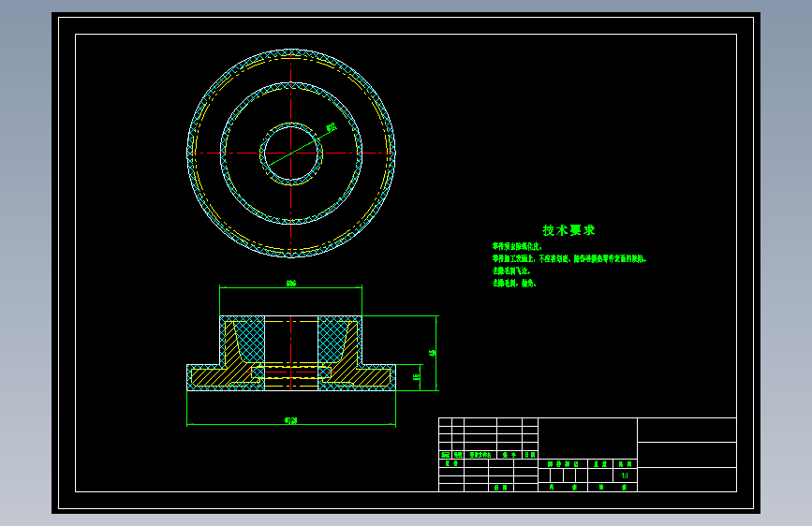Click the large empty drawing-name cell of title block
The image size is (812, 526).
(x=588, y=438)
